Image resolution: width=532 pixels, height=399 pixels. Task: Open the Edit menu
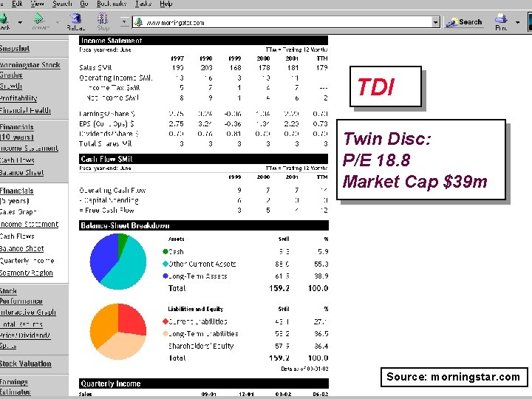(17, 4)
